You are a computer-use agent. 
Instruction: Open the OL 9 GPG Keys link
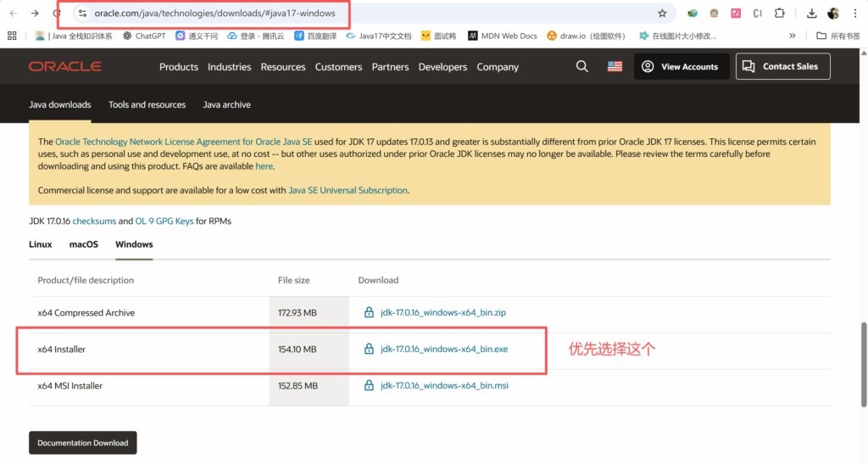164,221
